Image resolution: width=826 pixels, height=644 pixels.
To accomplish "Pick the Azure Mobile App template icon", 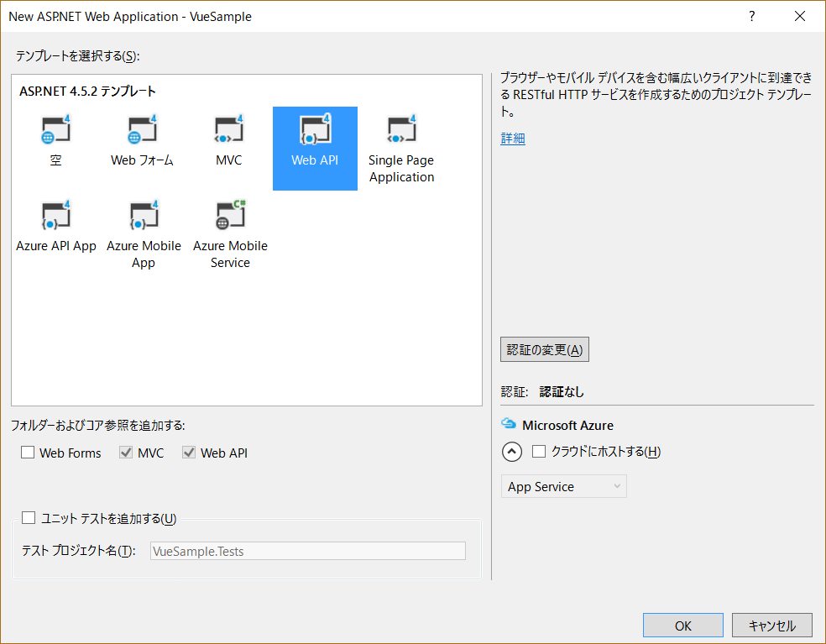I will click(144, 215).
